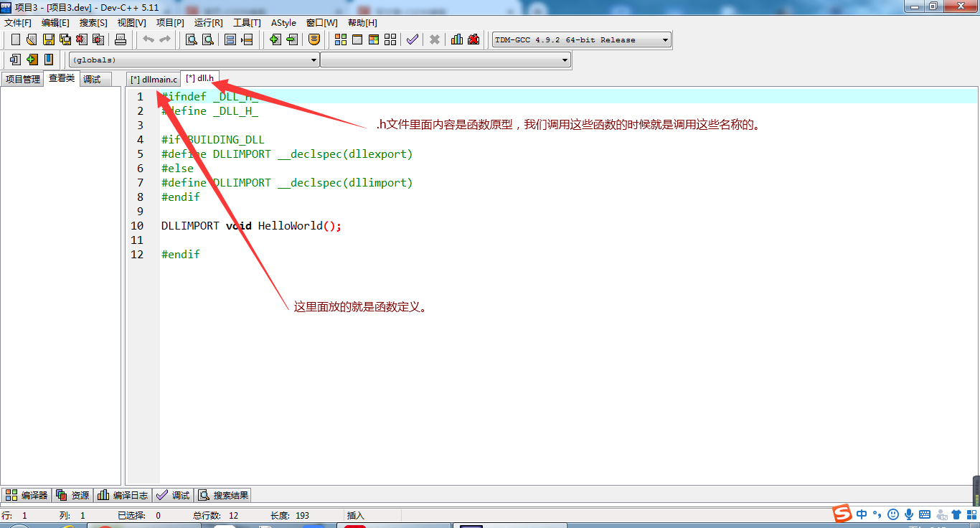Viewport: 980px width, 528px height.
Task: Switch to the dllmain.c editor tab
Action: tap(154, 80)
